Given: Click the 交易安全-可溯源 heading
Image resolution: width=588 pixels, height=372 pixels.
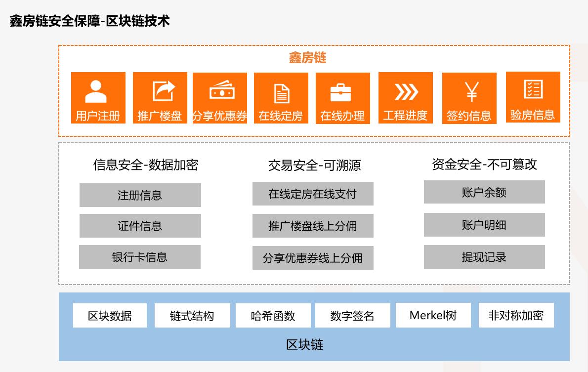Looking at the screenshot, I should point(314,165).
